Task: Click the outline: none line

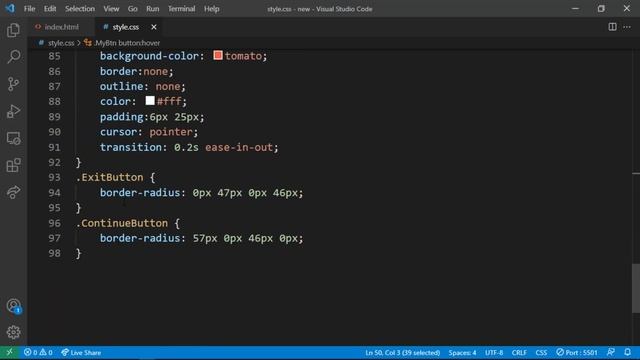Action: (x=143, y=87)
